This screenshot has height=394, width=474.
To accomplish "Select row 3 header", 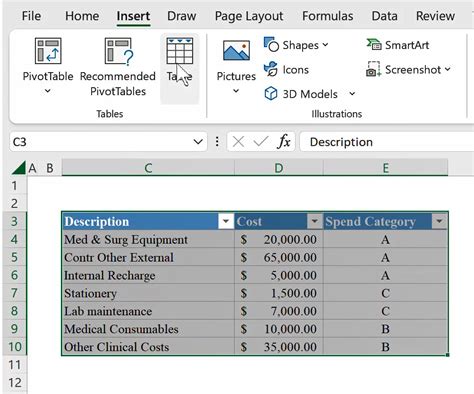I will 14,221.
